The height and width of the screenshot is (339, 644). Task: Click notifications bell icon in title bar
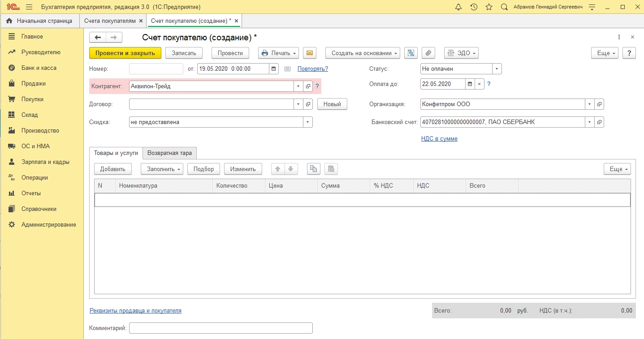coord(458,7)
